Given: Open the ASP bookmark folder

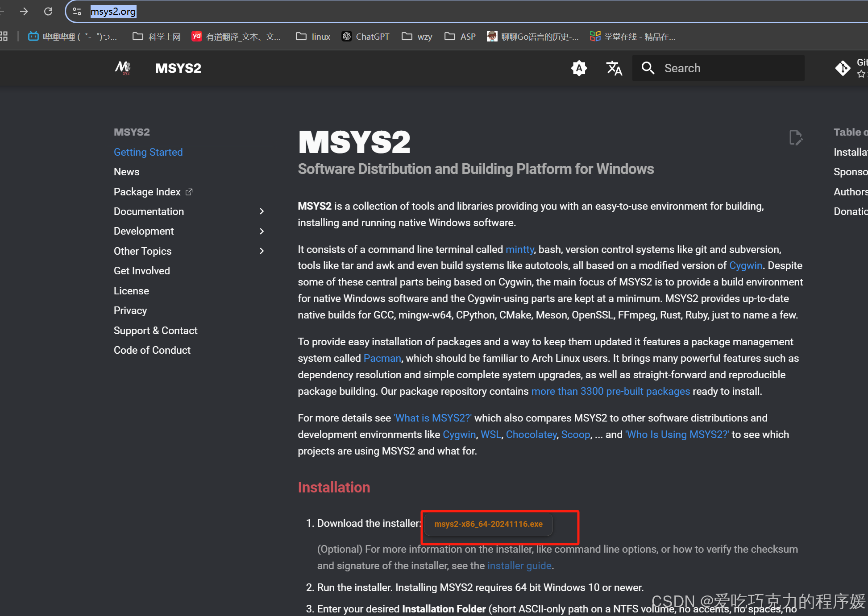Looking at the screenshot, I should tap(460, 37).
